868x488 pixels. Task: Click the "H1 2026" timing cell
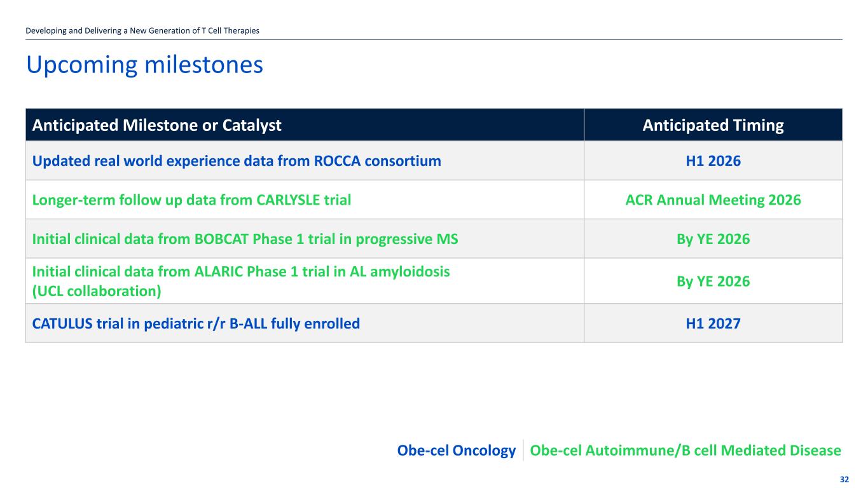coord(713,161)
